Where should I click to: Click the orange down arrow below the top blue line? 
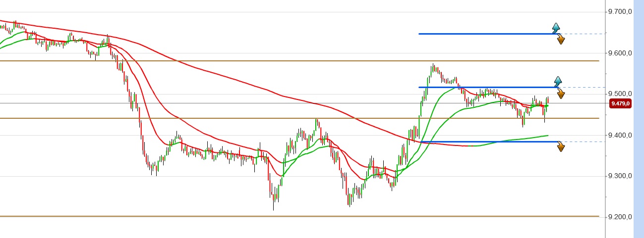561,40
